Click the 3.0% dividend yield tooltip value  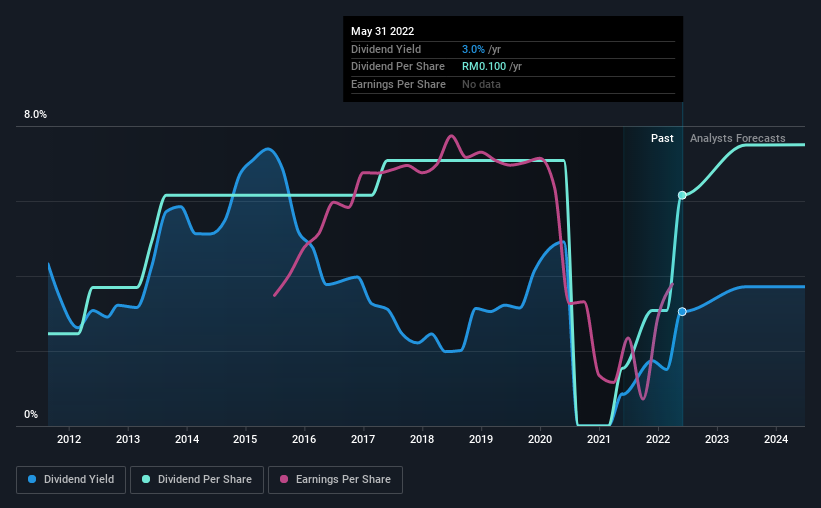point(473,49)
